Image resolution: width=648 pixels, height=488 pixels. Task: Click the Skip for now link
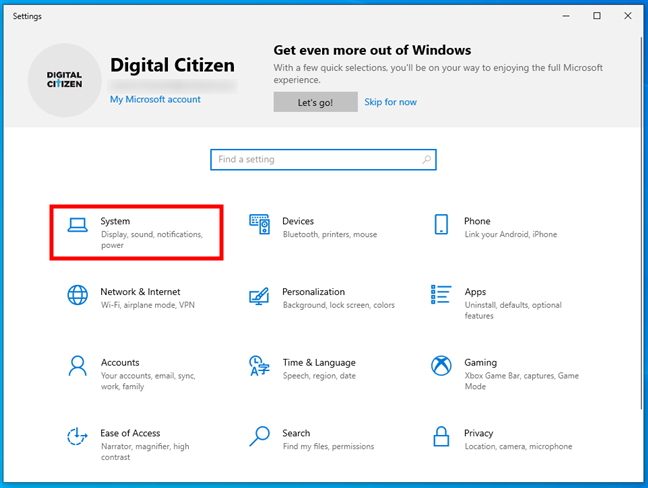(x=390, y=102)
